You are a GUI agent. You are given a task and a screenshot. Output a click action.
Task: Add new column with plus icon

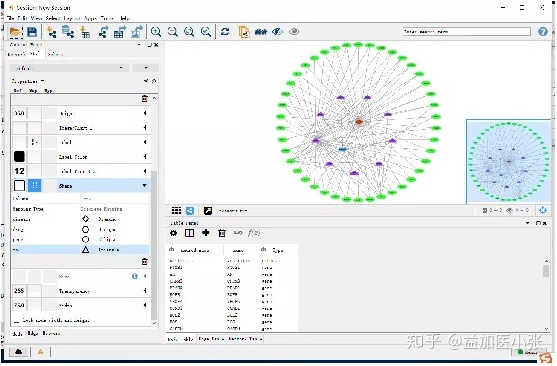(x=206, y=233)
